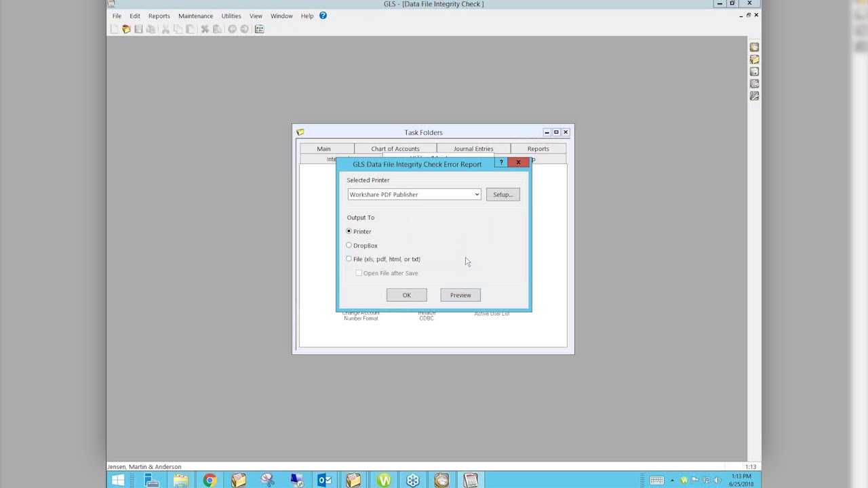Click 'Jensen, Martin & Anderson' in status bar
The width and height of the screenshot is (868, 488).
(144, 467)
